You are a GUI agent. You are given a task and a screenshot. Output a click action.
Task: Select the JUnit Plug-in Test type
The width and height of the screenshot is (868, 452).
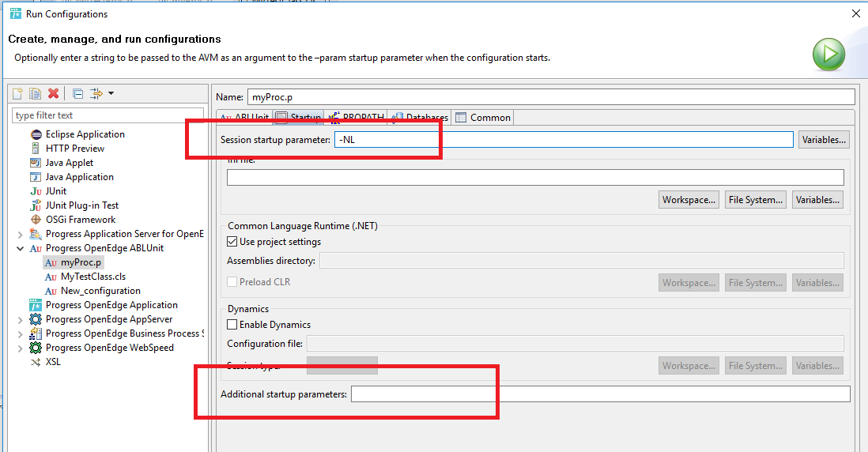(x=81, y=205)
